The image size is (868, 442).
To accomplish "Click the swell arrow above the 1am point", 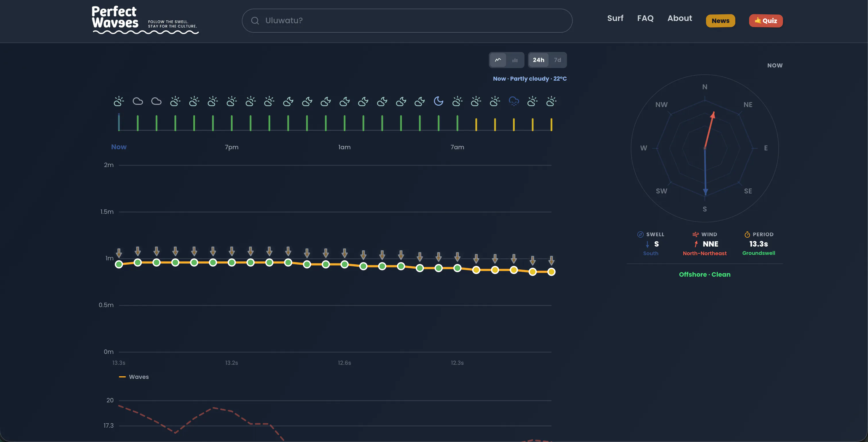I will (344, 253).
